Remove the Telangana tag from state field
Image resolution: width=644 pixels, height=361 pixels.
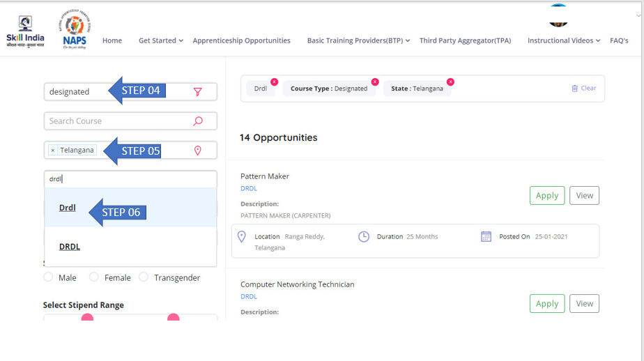pyautogui.click(x=52, y=151)
